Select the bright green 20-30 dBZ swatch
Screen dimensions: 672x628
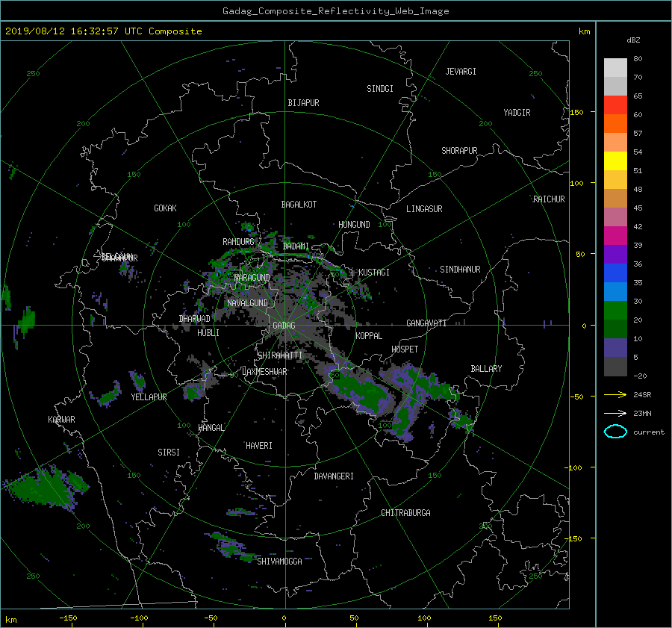(615, 310)
